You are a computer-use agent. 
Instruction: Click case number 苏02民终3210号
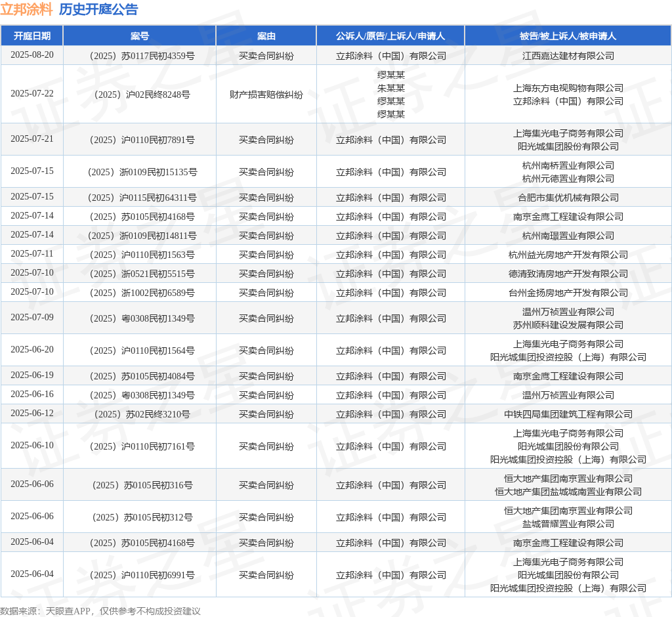tap(142, 414)
